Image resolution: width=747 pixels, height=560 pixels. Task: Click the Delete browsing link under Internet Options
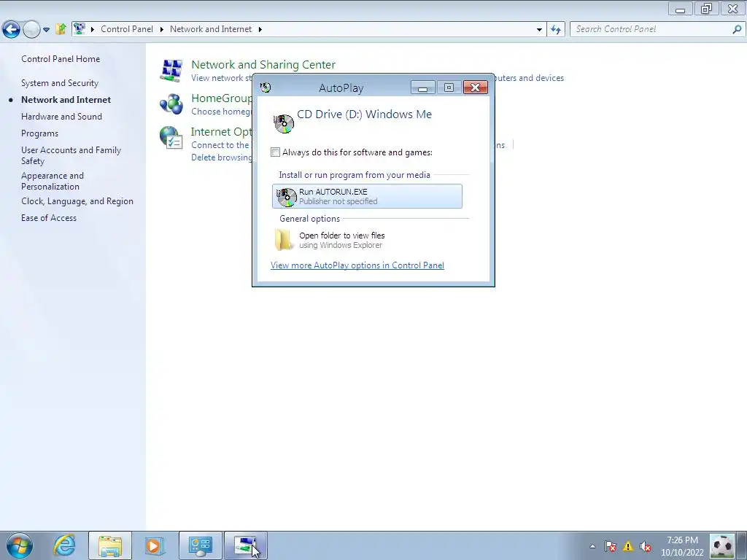coord(222,157)
